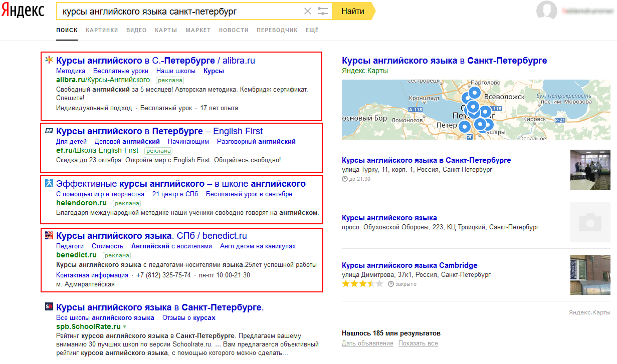Switch to the Картинки tab
Screen dimensions: 617x364
102,30
